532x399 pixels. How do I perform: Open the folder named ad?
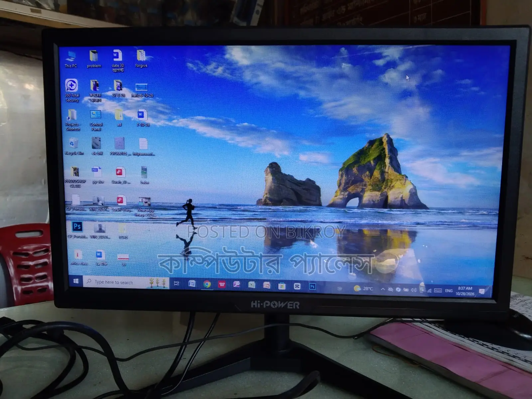coord(119,118)
